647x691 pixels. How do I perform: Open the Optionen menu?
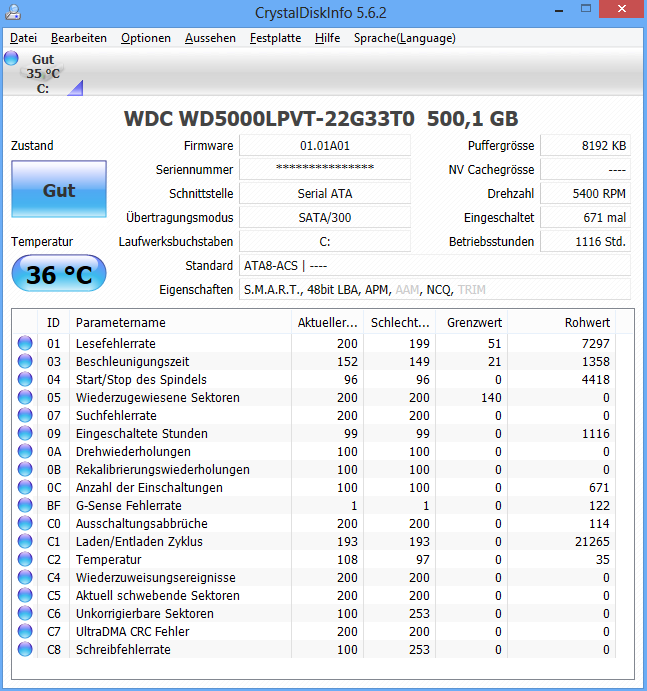[x=146, y=38]
